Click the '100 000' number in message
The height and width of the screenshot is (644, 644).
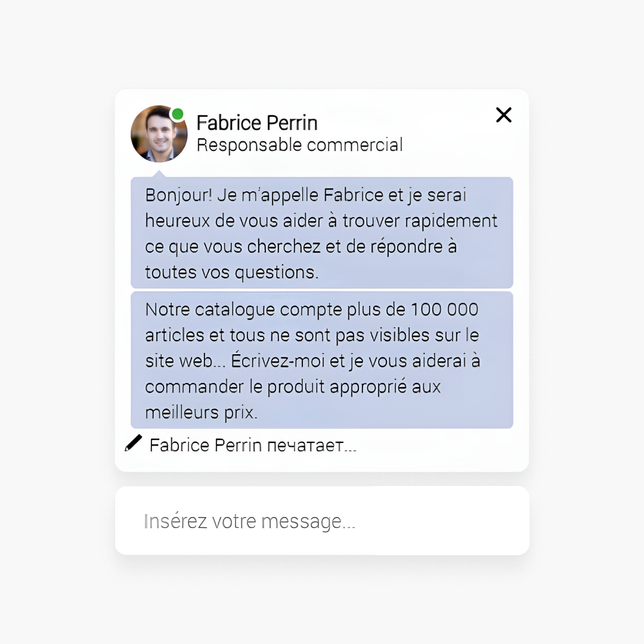point(445,309)
